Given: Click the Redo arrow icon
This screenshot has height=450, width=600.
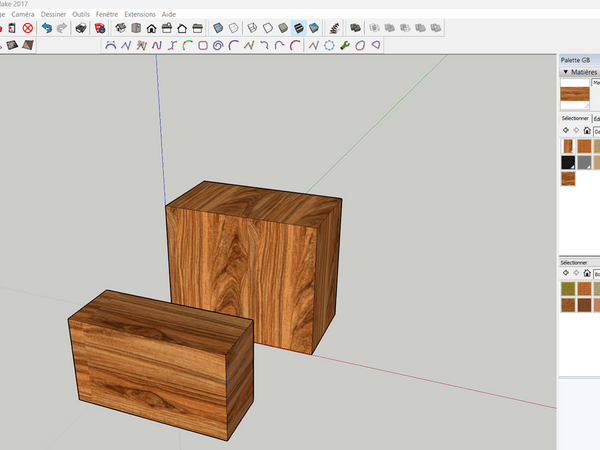Looking at the screenshot, I should 61,28.
